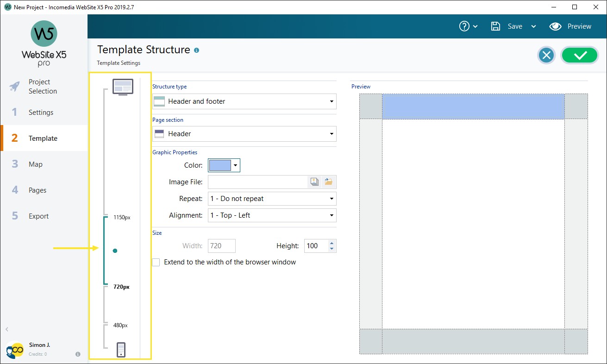
Task: Open the online image library icon
Action: 314,182
